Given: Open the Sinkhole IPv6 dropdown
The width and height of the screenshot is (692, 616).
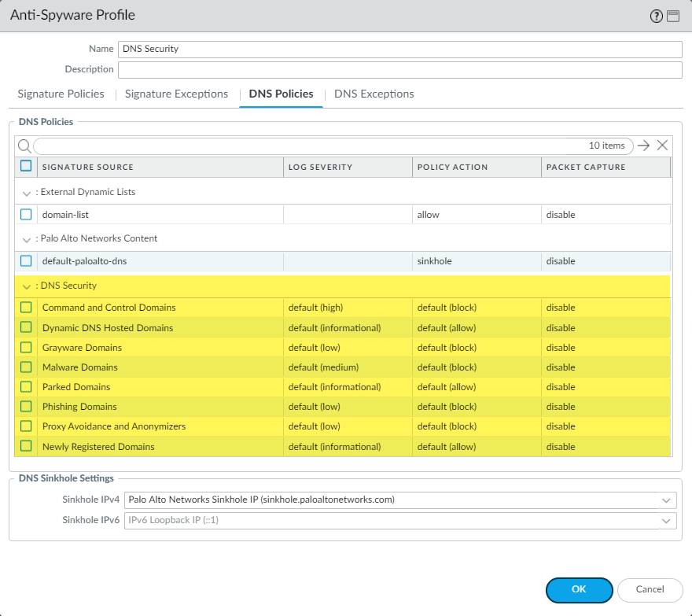Looking at the screenshot, I should 667,521.
